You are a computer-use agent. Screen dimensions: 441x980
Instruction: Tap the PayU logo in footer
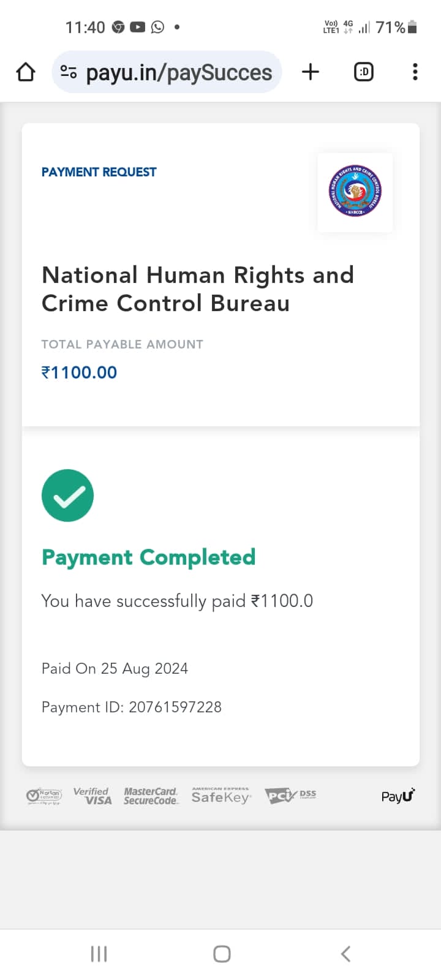point(398,796)
